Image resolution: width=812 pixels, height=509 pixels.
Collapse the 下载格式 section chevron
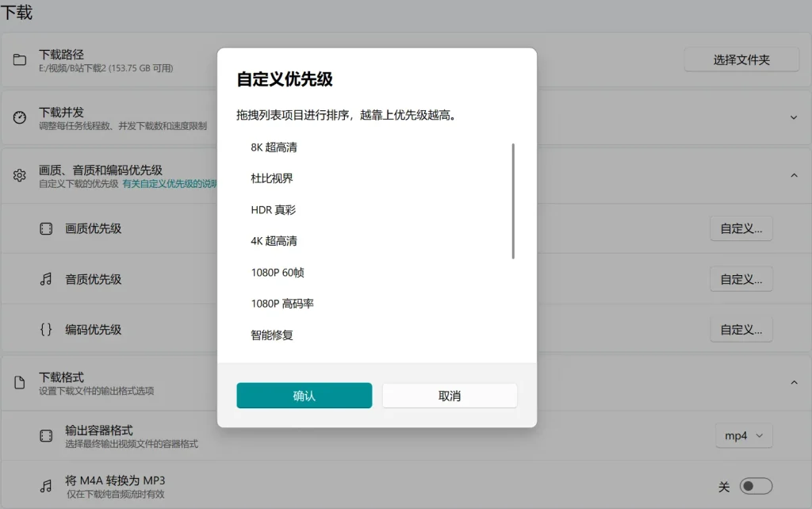click(793, 383)
